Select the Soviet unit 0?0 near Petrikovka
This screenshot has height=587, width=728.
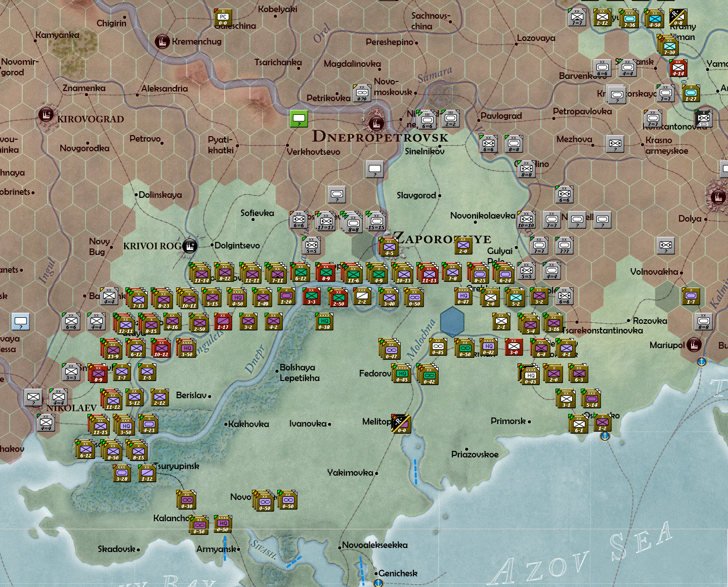[x=362, y=93]
